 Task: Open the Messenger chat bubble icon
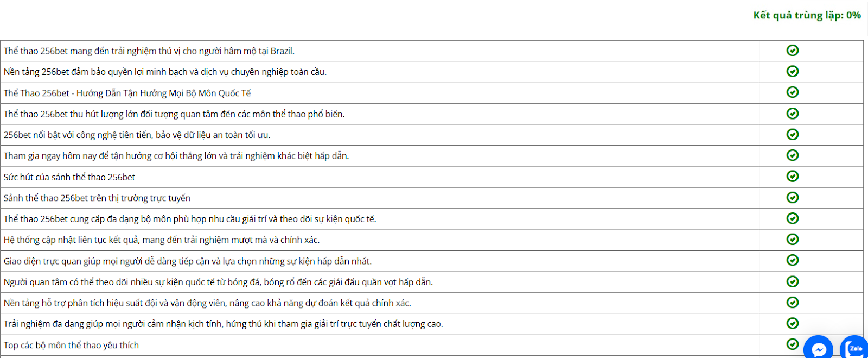pos(818,349)
